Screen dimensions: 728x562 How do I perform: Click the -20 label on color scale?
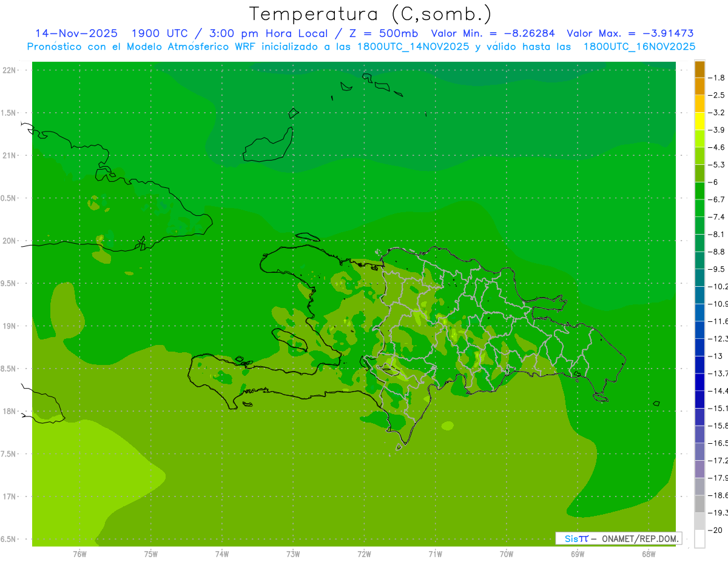click(x=716, y=530)
